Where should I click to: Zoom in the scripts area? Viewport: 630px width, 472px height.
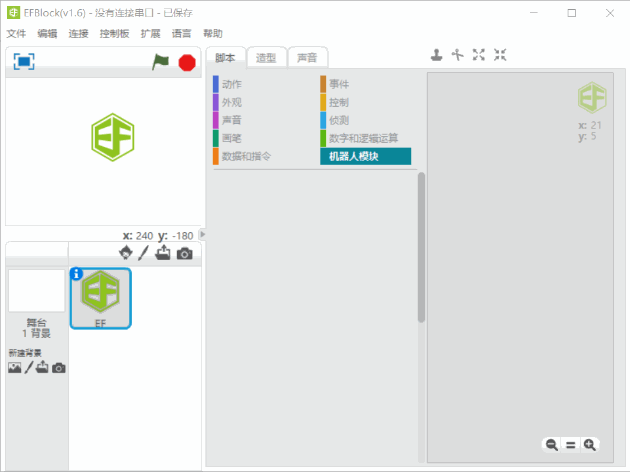click(x=589, y=445)
